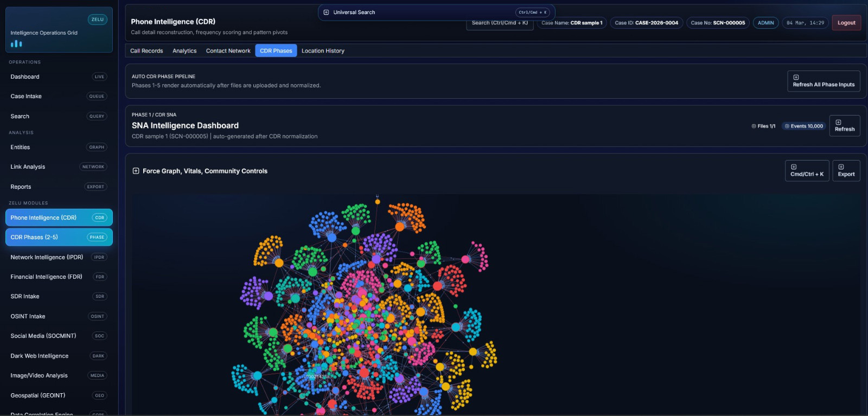Click the LIVE badge beside Dashboard

pyautogui.click(x=99, y=77)
